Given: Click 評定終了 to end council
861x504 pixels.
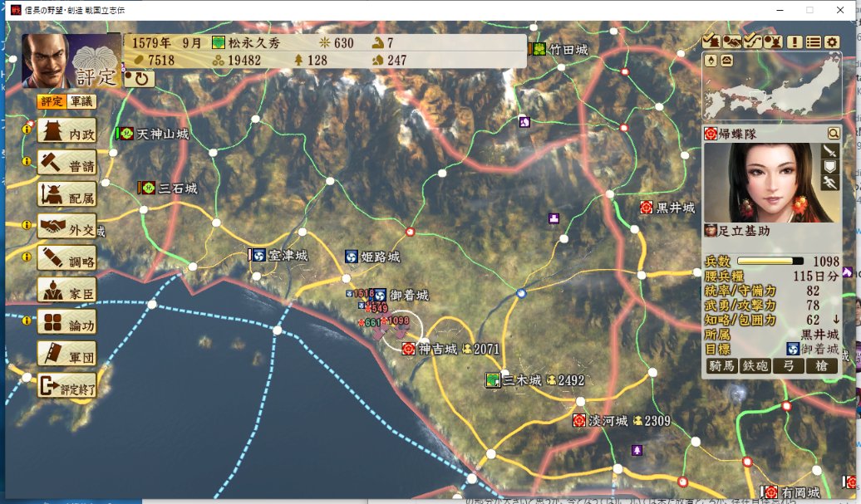Looking at the screenshot, I should coord(67,387).
